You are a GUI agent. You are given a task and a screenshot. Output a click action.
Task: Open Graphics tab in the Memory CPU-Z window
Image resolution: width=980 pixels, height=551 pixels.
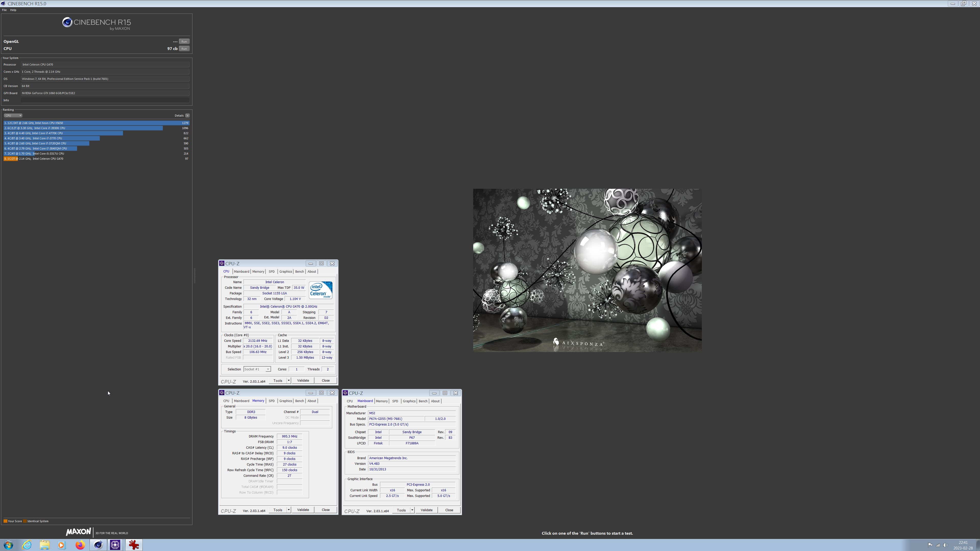pos(285,401)
